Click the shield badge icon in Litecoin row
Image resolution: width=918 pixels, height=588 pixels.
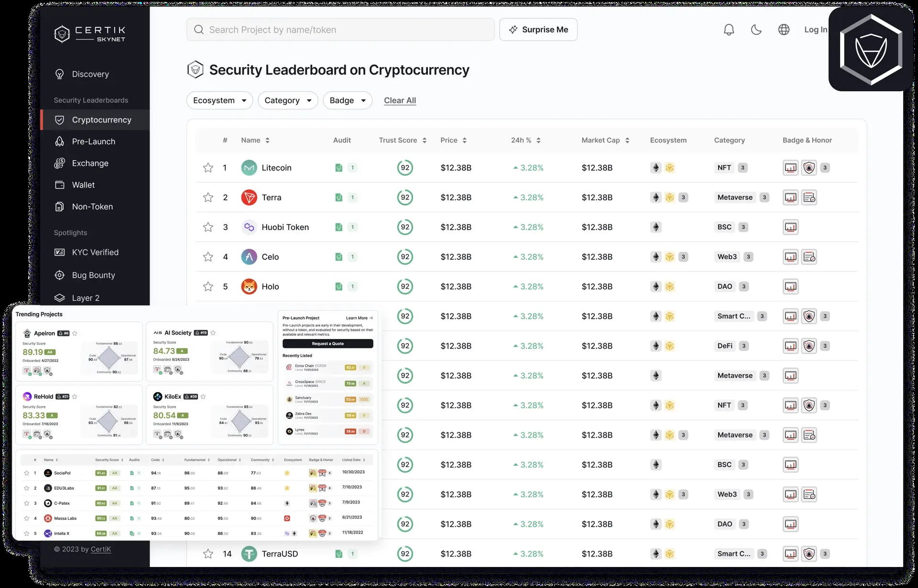[x=809, y=168]
